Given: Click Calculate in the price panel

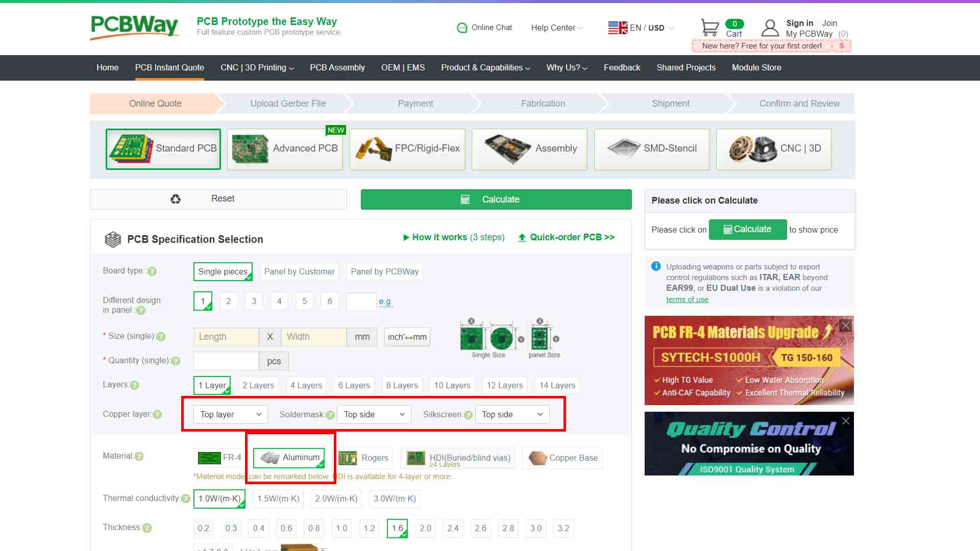Looking at the screenshot, I should point(748,230).
